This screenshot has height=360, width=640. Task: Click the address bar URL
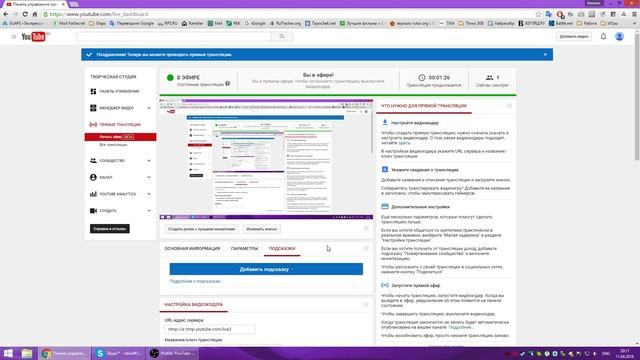coord(99,14)
